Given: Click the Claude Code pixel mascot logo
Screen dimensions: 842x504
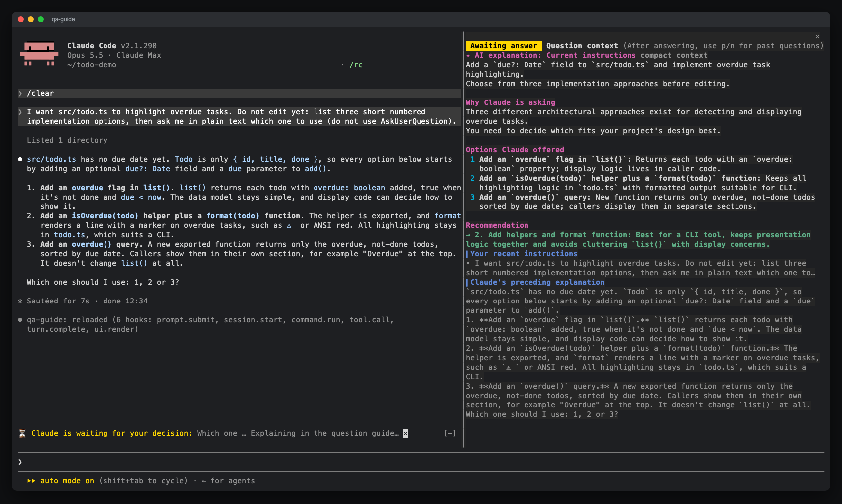Looking at the screenshot, I should click(x=39, y=54).
